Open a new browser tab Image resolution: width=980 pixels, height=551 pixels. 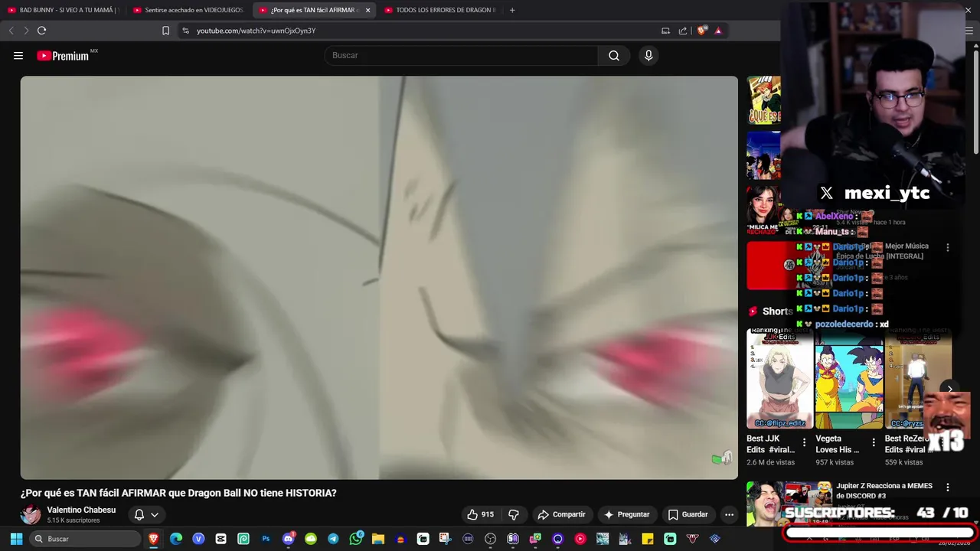(512, 10)
